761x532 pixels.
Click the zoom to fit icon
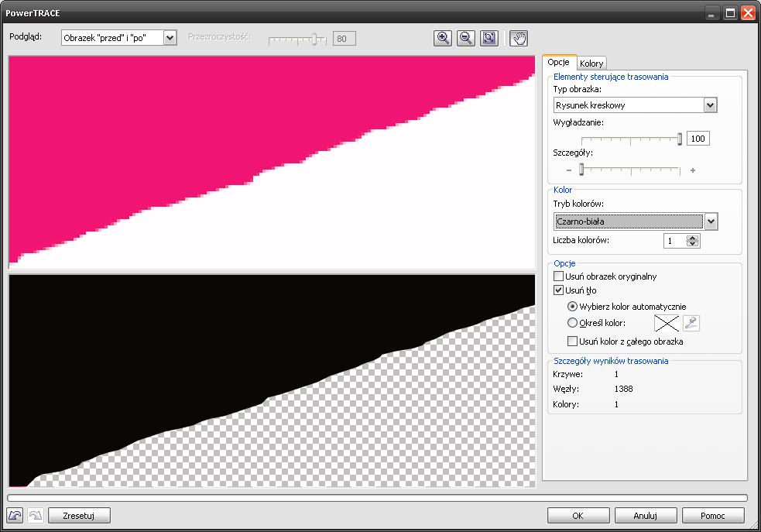point(488,38)
